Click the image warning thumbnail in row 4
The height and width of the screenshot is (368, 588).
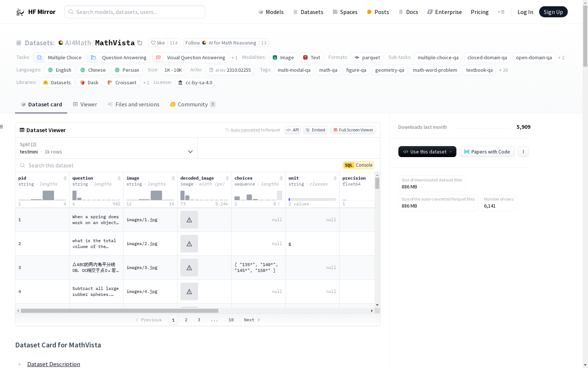click(x=189, y=291)
